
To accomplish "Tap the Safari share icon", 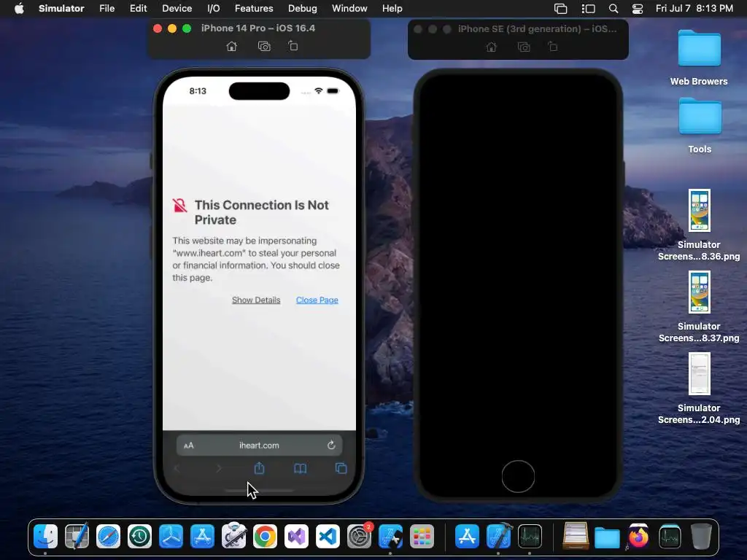I will click(259, 468).
